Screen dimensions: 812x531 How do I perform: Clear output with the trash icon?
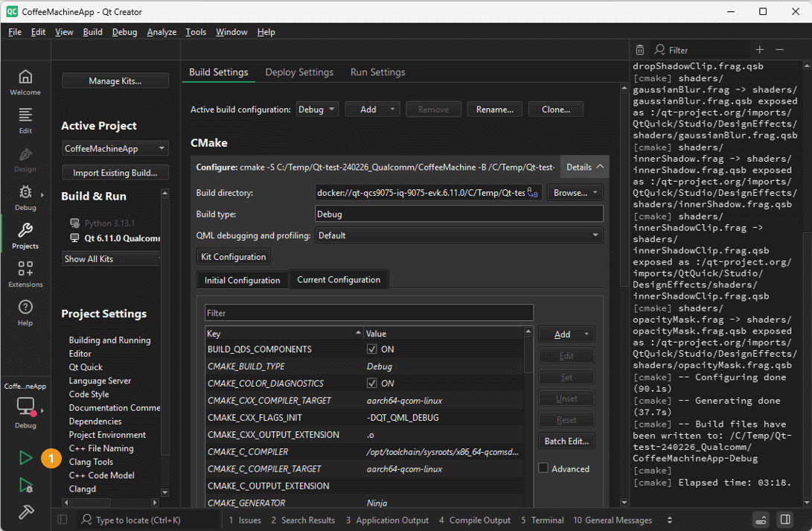[x=640, y=49]
